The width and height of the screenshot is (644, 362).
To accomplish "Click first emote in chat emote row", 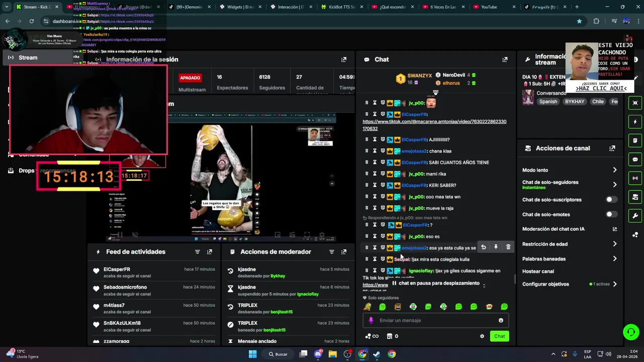I will pyautogui.click(x=368, y=307).
